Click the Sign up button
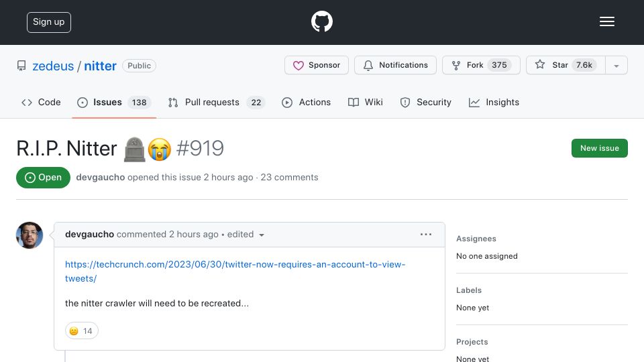 coord(49,22)
